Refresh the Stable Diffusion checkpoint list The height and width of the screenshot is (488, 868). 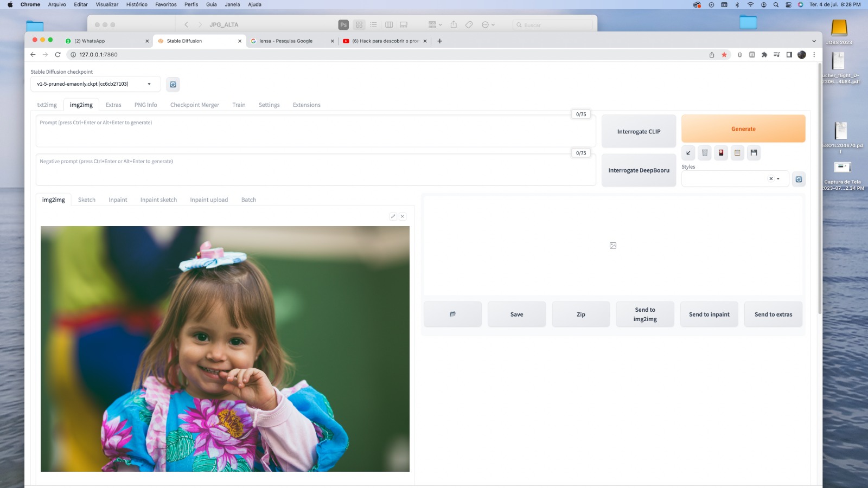(x=173, y=85)
